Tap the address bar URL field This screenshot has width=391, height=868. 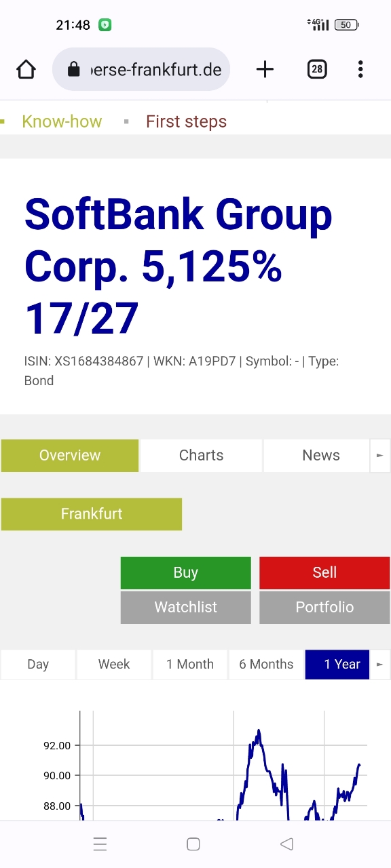click(141, 69)
